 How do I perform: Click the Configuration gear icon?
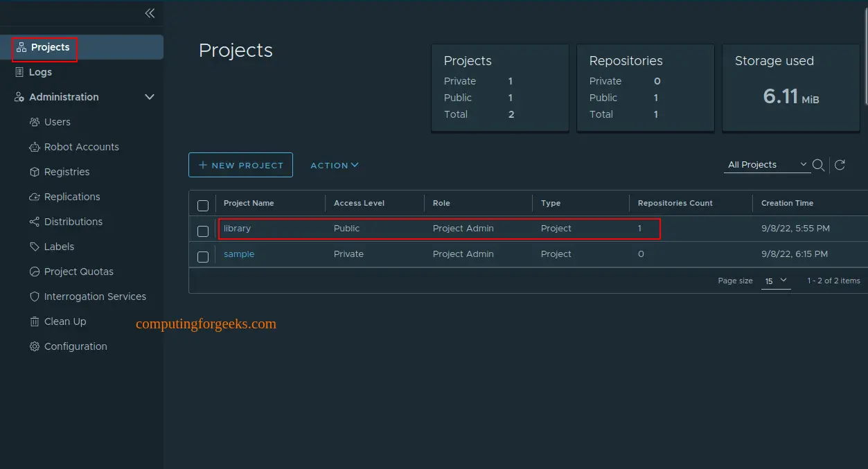point(34,346)
